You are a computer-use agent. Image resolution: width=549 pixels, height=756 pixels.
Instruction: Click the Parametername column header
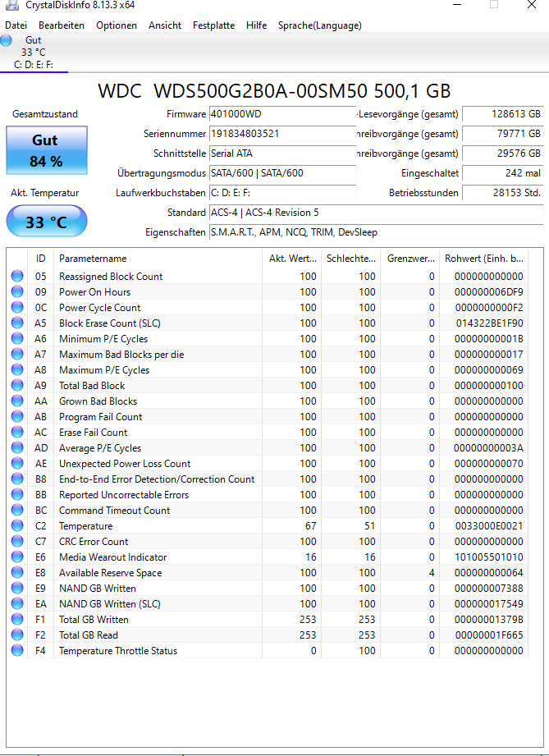(x=158, y=259)
